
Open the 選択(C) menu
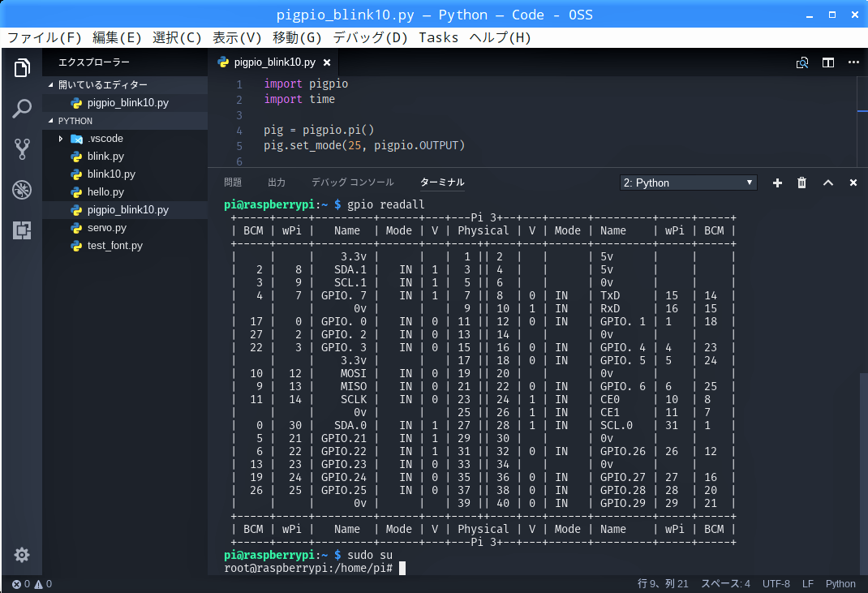[177, 37]
